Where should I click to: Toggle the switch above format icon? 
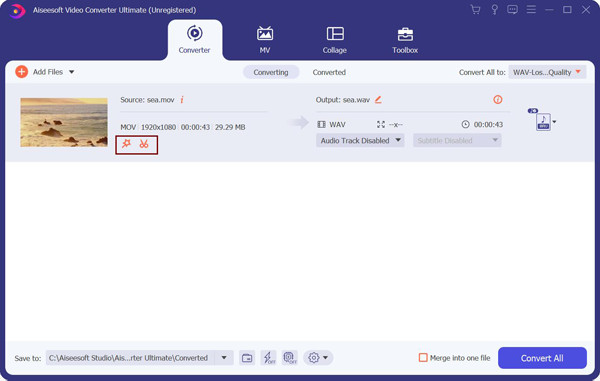click(x=533, y=111)
